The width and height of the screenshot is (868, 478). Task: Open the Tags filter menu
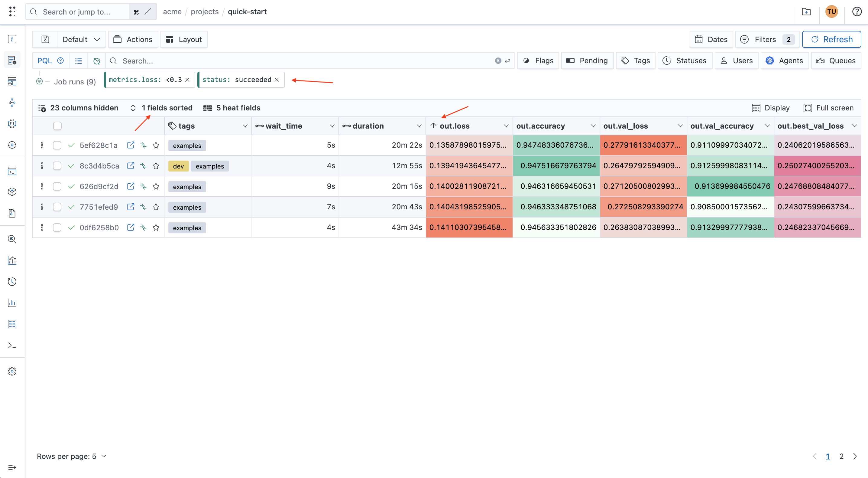(636, 61)
